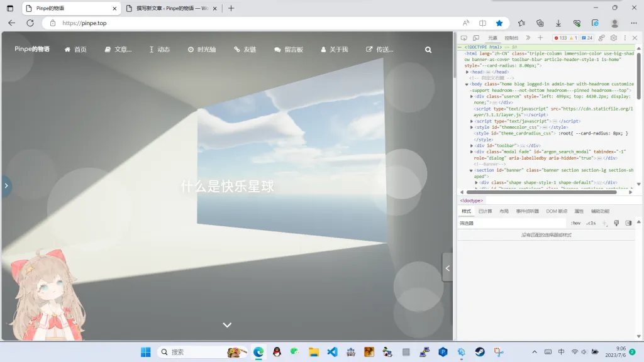Expand the head element node
This screenshot has width=644, height=362.
coord(467,72)
